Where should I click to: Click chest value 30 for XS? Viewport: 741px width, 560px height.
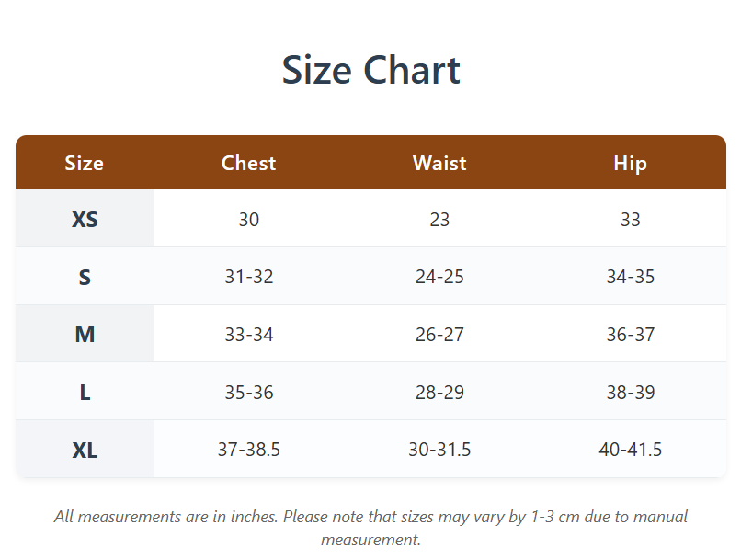[x=249, y=220]
